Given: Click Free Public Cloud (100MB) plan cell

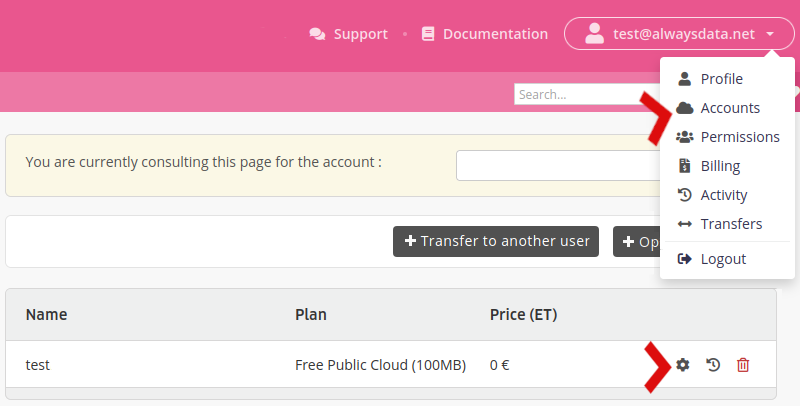Looking at the screenshot, I should coord(380,365).
